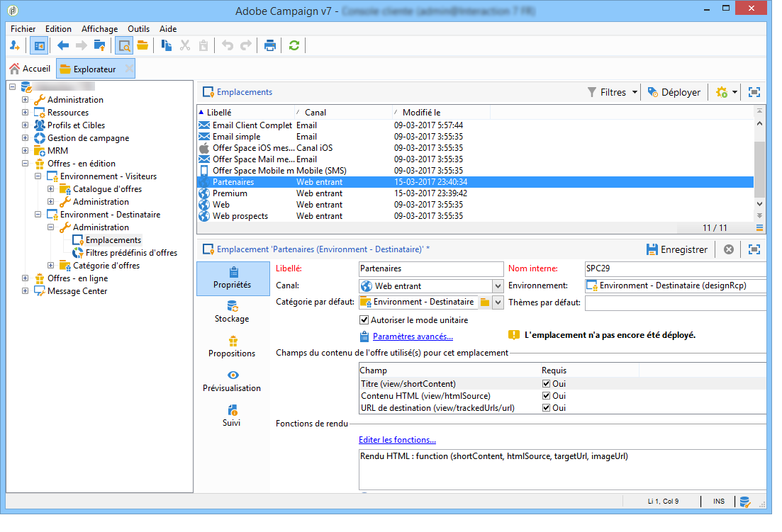
Task: Open the Catégorie par défaut dropdown arrow
Action: click(498, 302)
